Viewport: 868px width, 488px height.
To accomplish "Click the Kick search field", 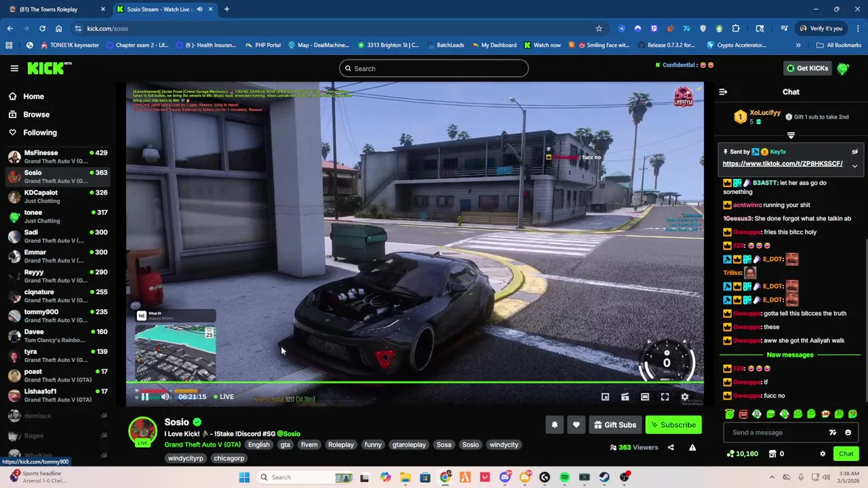I will tap(433, 68).
